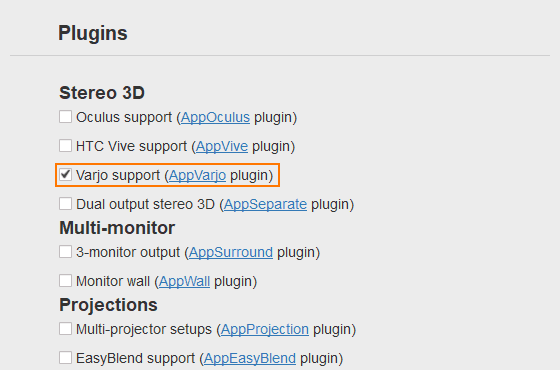This screenshot has height=370, width=560.
Task: Uncheck the Varjo support checkbox
Action: click(x=65, y=175)
